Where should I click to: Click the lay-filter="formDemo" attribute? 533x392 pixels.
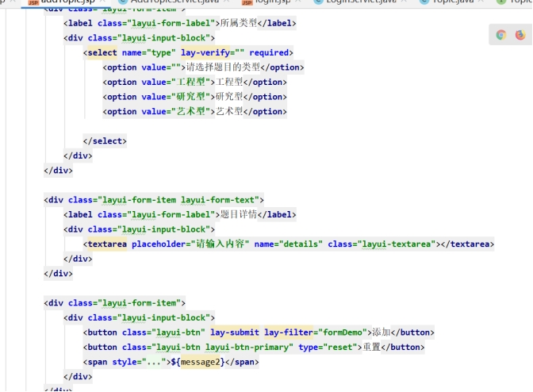click(x=316, y=332)
